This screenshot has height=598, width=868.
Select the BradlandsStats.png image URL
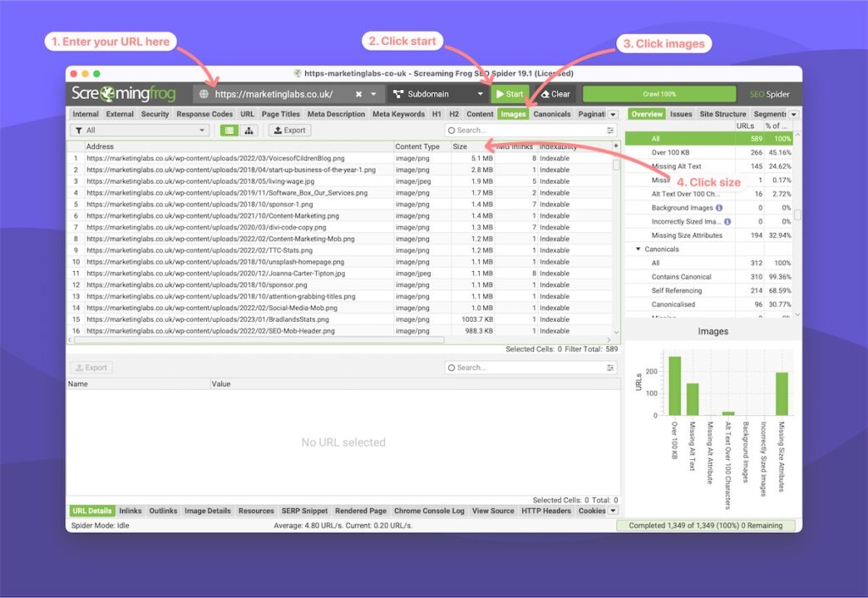pos(208,319)
